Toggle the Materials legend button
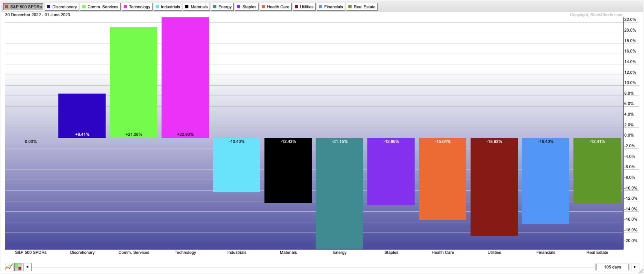Viewport: 644px width, 274px height. [196, 7]
